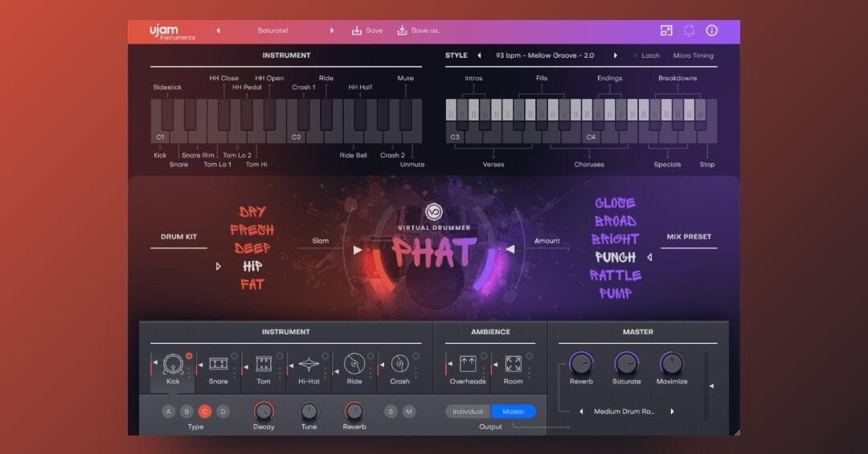The width and height of the screenshot is (868, 454).
Task: Click the Amount arrow marker
Action: (510, 250)
